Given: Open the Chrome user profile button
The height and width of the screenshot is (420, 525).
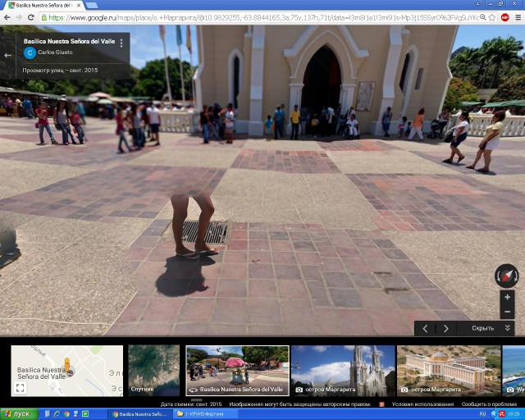Looking at the screenshot, I should click(477, 3).
